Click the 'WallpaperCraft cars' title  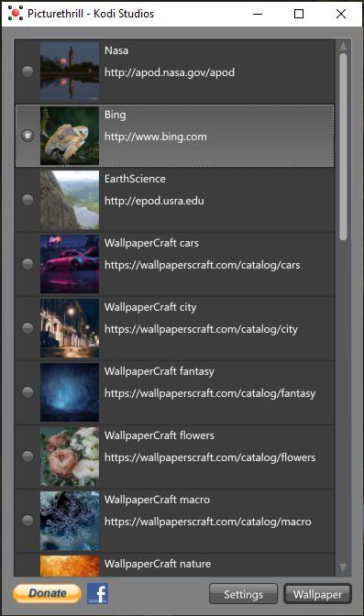151,243
